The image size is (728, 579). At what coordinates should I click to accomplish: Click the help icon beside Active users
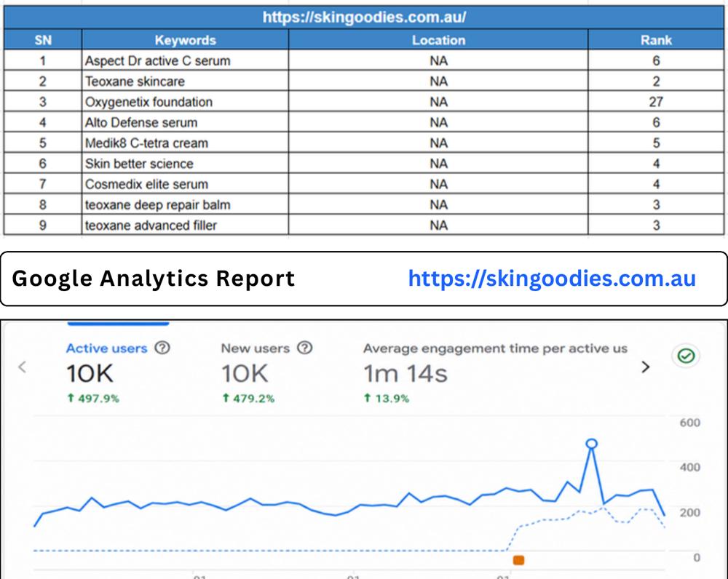coord(162,348)
